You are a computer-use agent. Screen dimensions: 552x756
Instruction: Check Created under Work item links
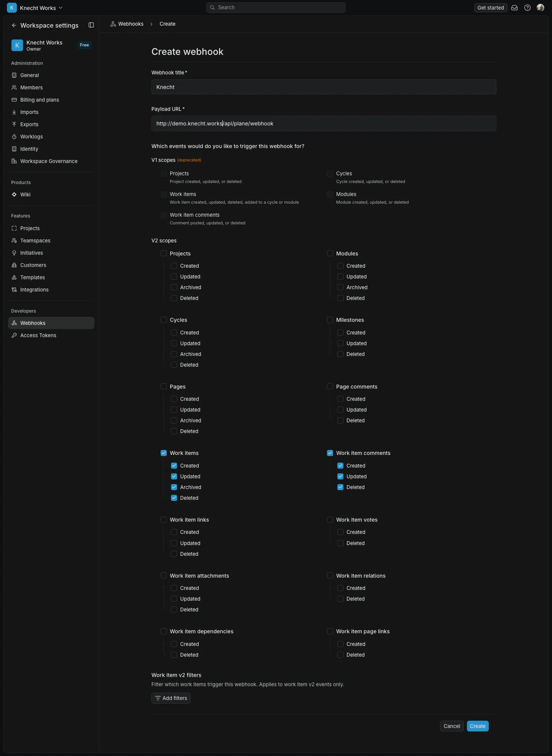[x=174, y=532]
